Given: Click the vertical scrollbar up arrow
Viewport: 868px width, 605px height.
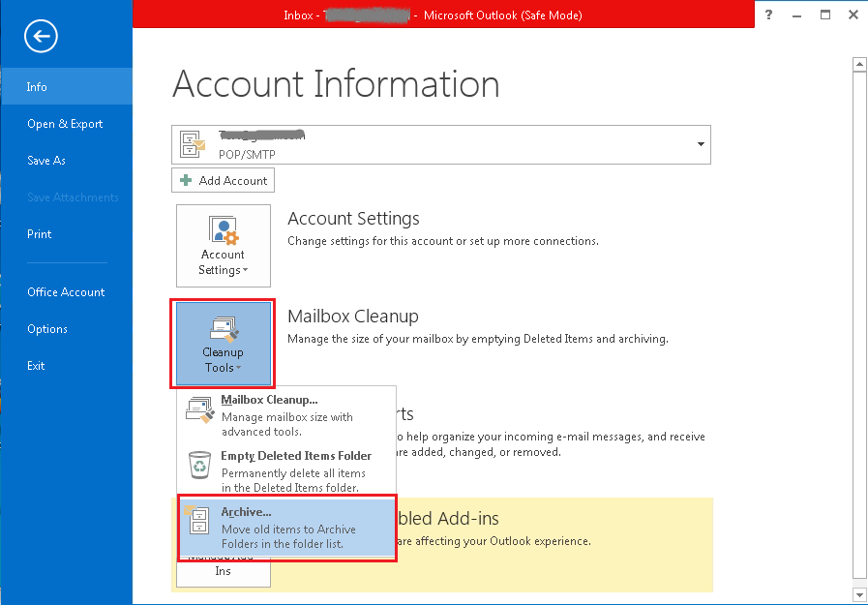Looking at the screenshot, I should [859, 64].
